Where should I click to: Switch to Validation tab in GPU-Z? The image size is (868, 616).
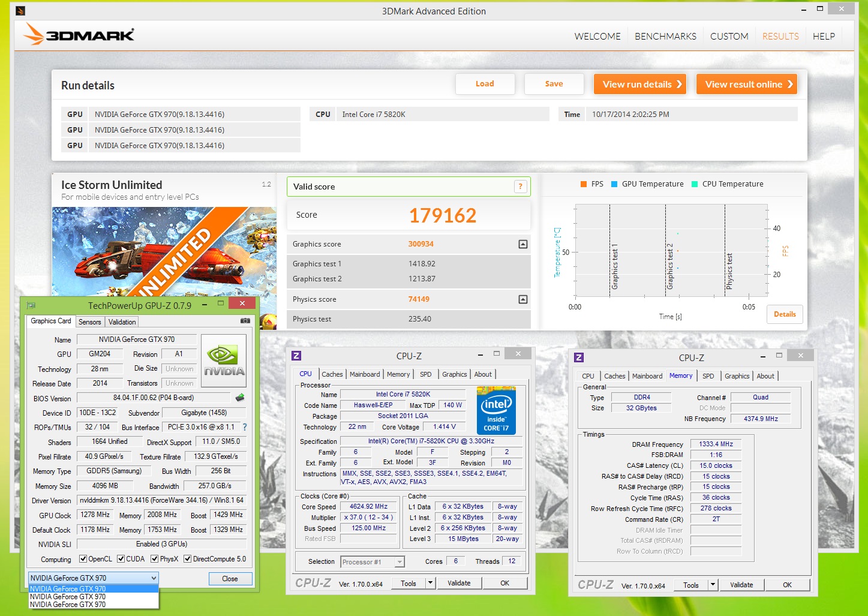[122, 322]
